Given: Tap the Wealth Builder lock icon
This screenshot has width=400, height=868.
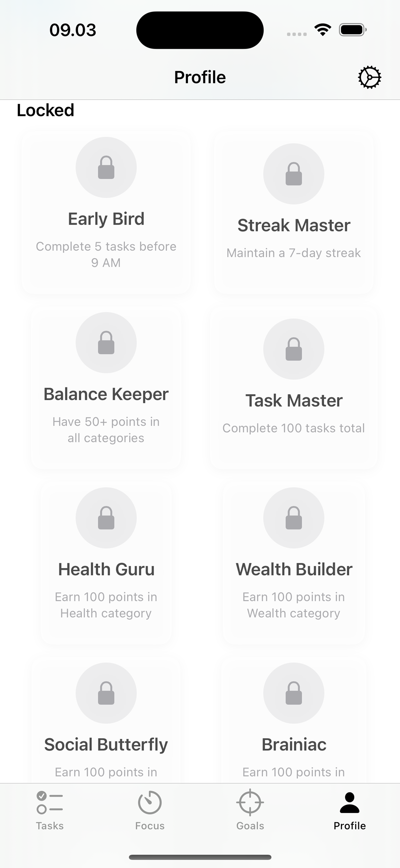Looking at the screenshot, I should pyautogui.click(x=294, y=518).
